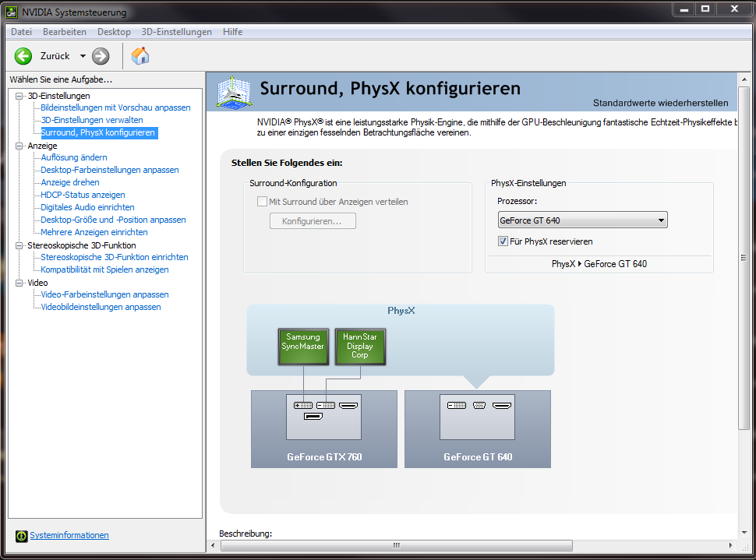Open Videobildeinstellungen anpassen
This screenshot has width=756, height=560.
(101, 308)
